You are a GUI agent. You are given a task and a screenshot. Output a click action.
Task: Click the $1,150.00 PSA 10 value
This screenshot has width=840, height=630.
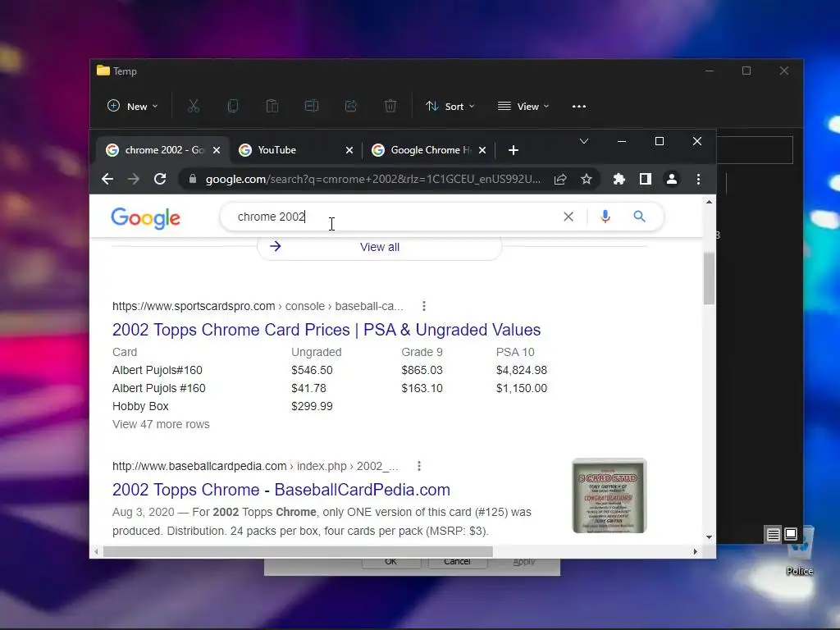point(521,388)
